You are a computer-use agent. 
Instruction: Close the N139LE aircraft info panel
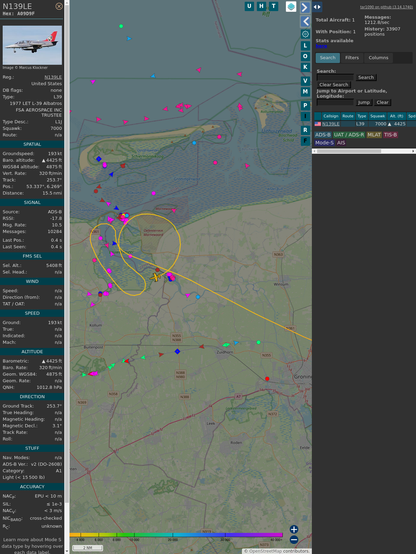59,6
